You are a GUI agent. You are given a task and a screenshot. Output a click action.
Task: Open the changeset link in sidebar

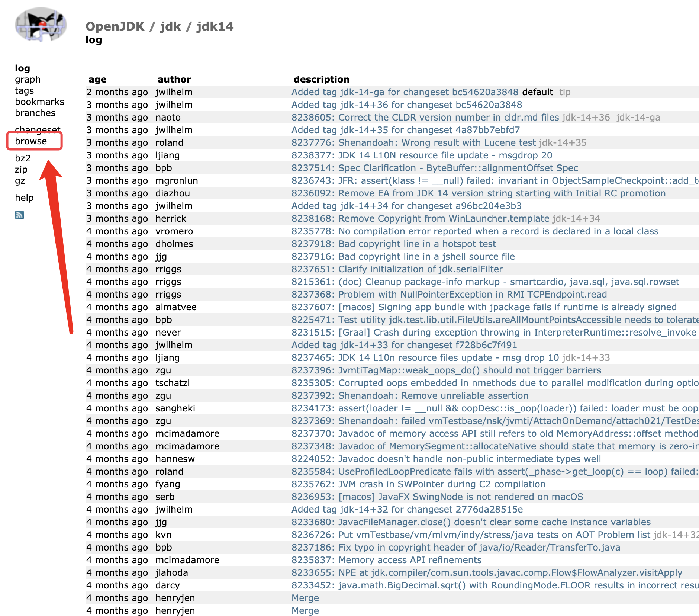tap(38, 130)
